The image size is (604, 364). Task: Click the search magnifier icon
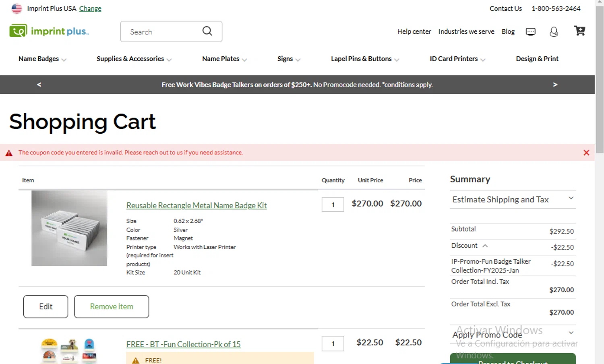[x=207, y=31]
